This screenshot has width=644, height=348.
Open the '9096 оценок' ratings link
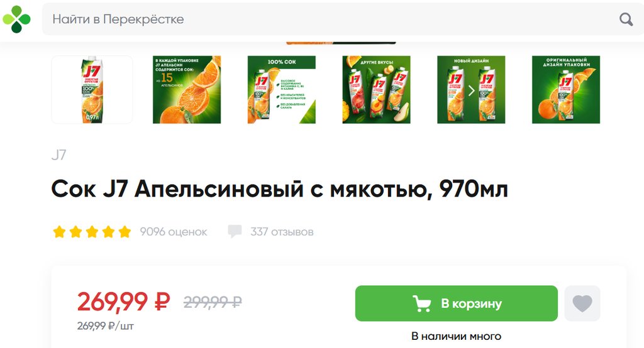[174, 232]
